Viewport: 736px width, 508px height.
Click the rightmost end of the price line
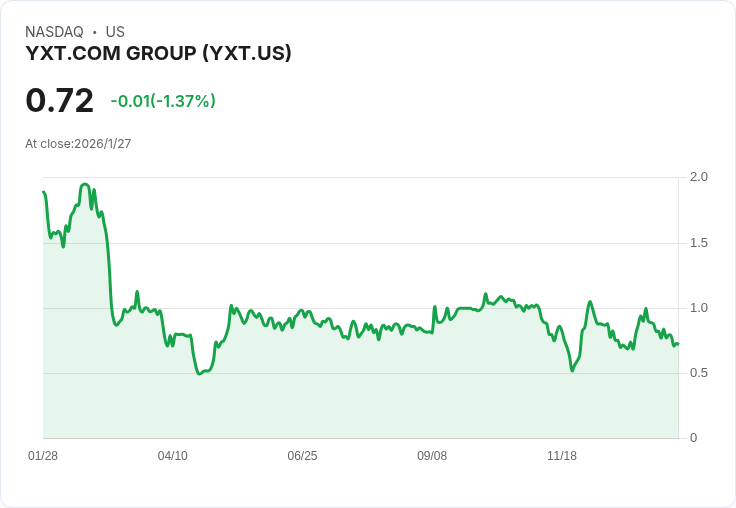pos(678,344)
